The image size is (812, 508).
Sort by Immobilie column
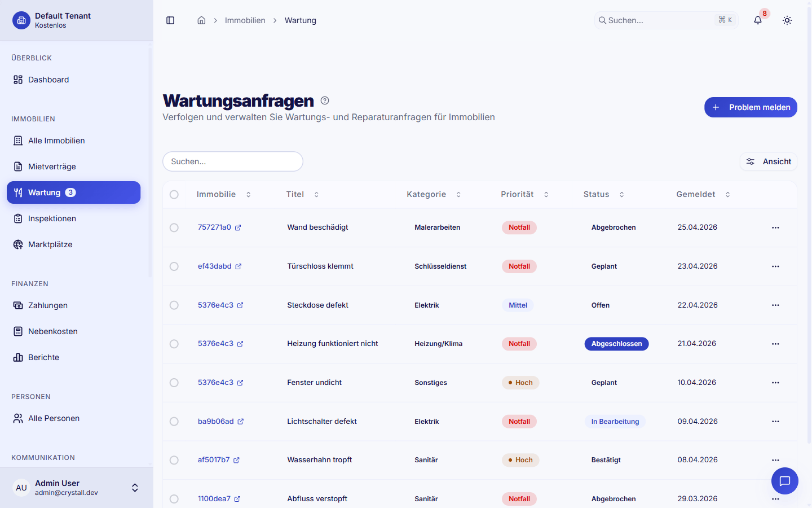click(x=224, y=194)
